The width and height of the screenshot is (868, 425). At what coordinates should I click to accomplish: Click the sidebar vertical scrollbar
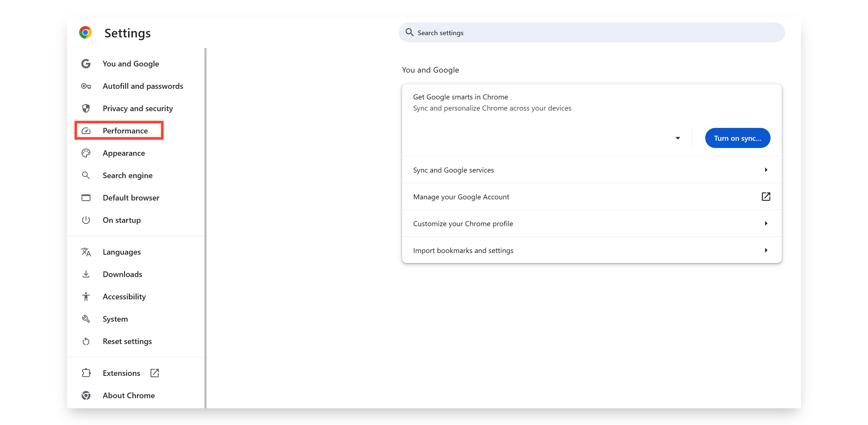tap(205, 228)
